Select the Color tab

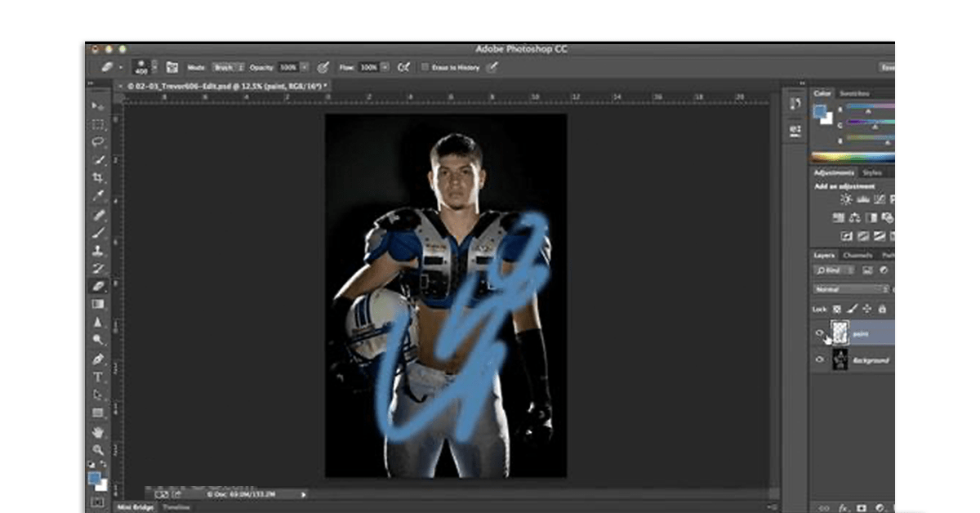[823, 94]
